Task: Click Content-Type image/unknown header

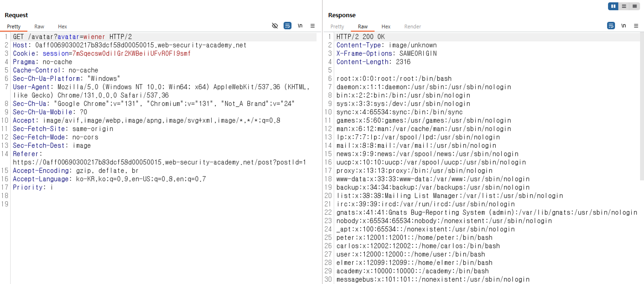Action: [x=386, y=45]
